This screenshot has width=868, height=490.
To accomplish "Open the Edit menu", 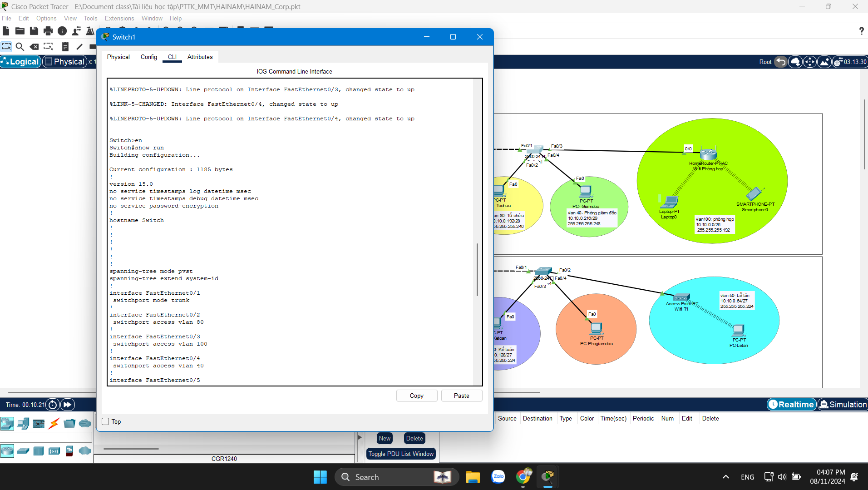I will coord(24,18).
